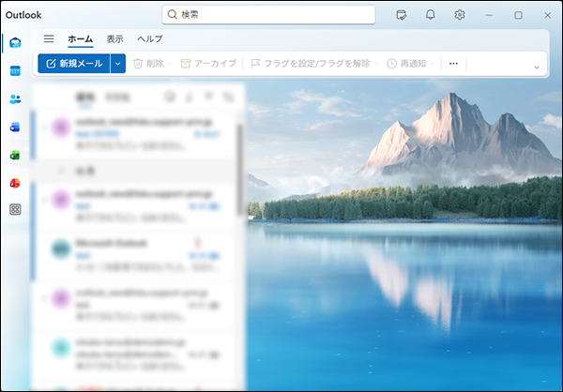Expand the 新規メール dropdown arrow

pos(117,64)
